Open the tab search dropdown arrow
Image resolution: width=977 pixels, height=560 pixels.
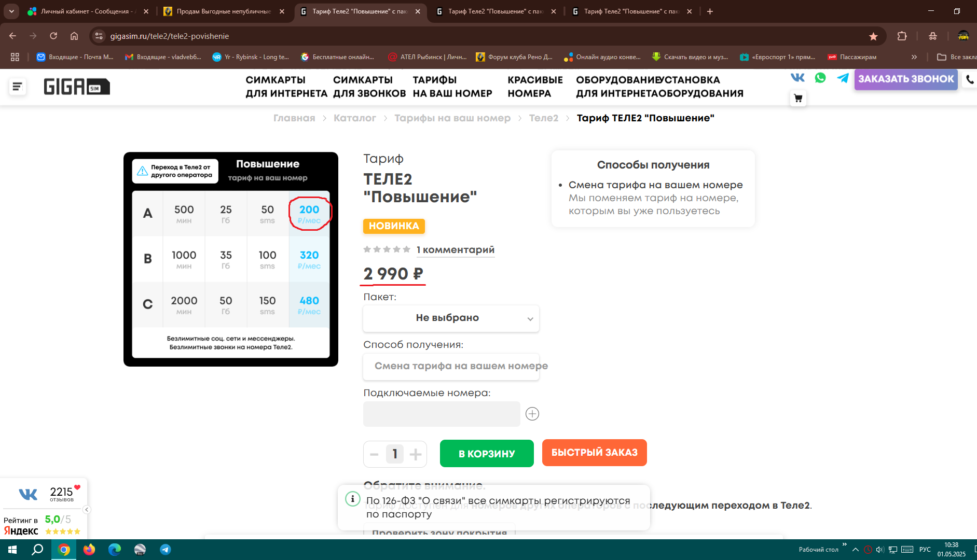click(11, 11)
